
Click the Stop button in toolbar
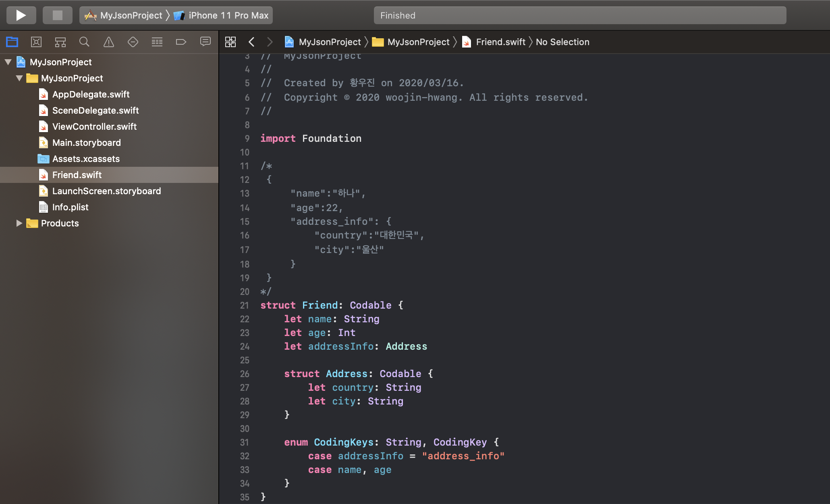tap(58, 15)
